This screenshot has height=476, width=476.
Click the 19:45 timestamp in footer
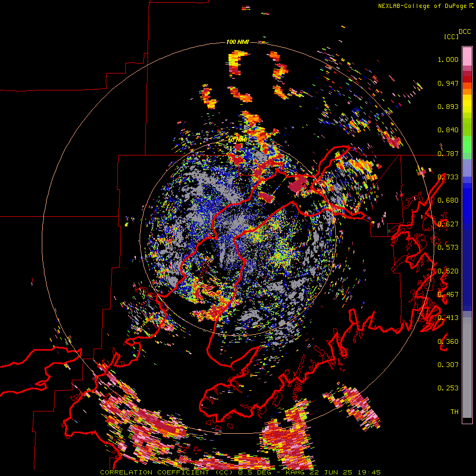(370, 472)
